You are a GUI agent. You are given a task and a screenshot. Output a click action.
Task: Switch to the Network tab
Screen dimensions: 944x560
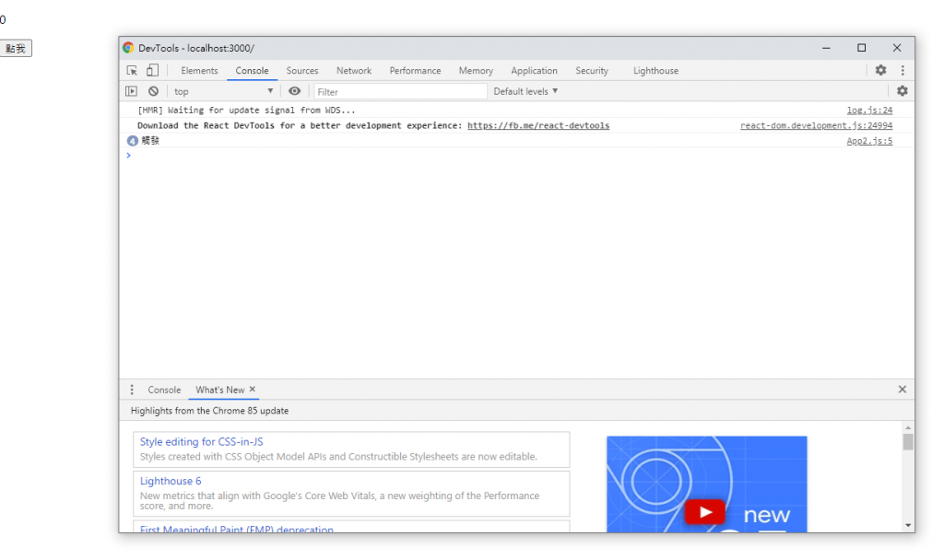354,70
